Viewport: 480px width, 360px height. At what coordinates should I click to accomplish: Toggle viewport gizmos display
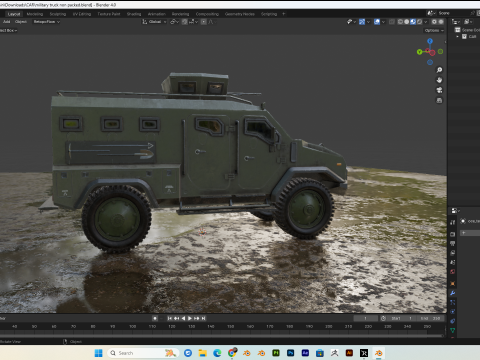(362, 22)
